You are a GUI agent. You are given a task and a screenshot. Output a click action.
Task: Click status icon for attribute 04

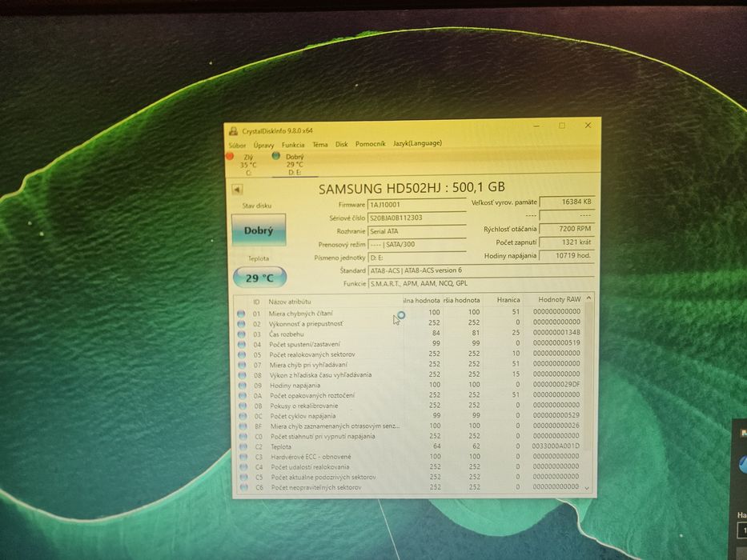point(242,344)
